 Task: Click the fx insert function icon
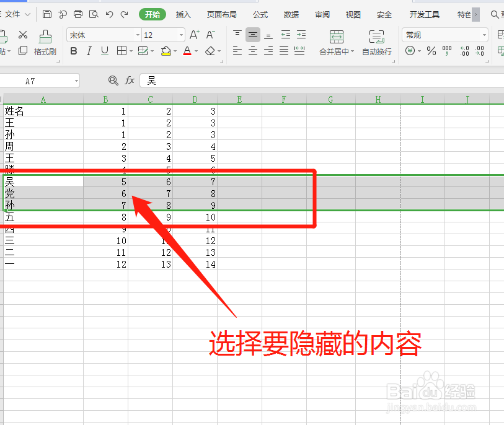[x=130, y=80]
